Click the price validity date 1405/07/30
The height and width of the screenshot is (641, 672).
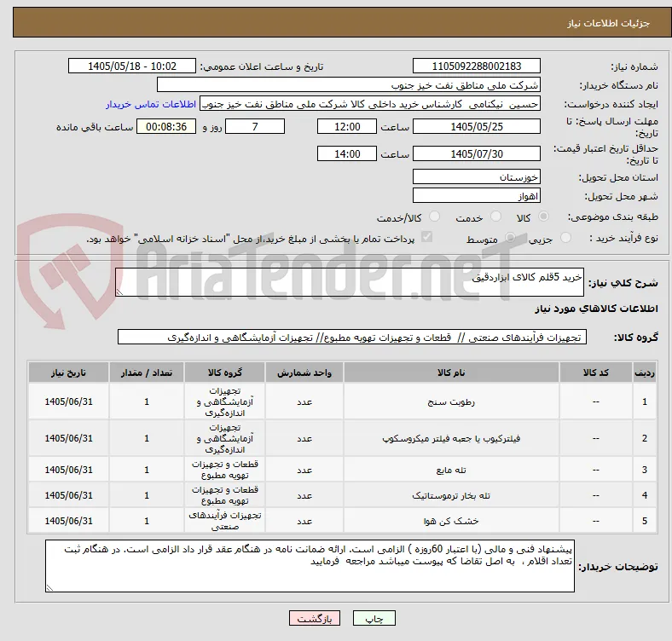pos(476,153)
